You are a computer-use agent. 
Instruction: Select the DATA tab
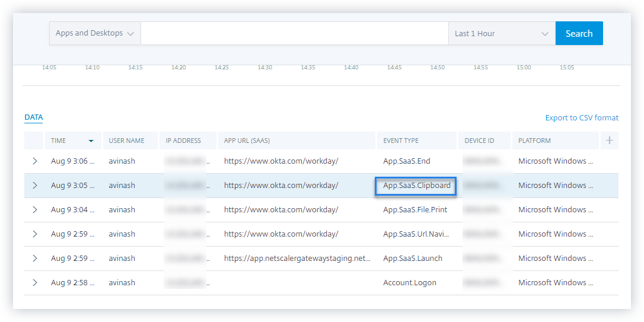34,117
